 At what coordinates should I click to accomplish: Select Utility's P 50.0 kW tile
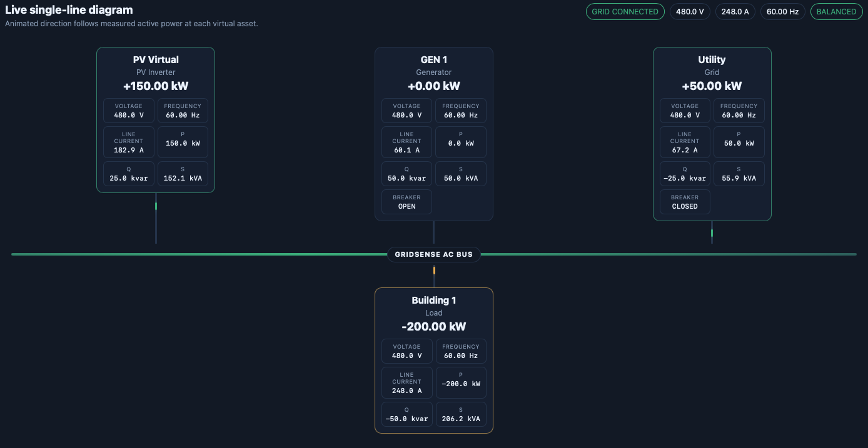click(x=739, y=142)
